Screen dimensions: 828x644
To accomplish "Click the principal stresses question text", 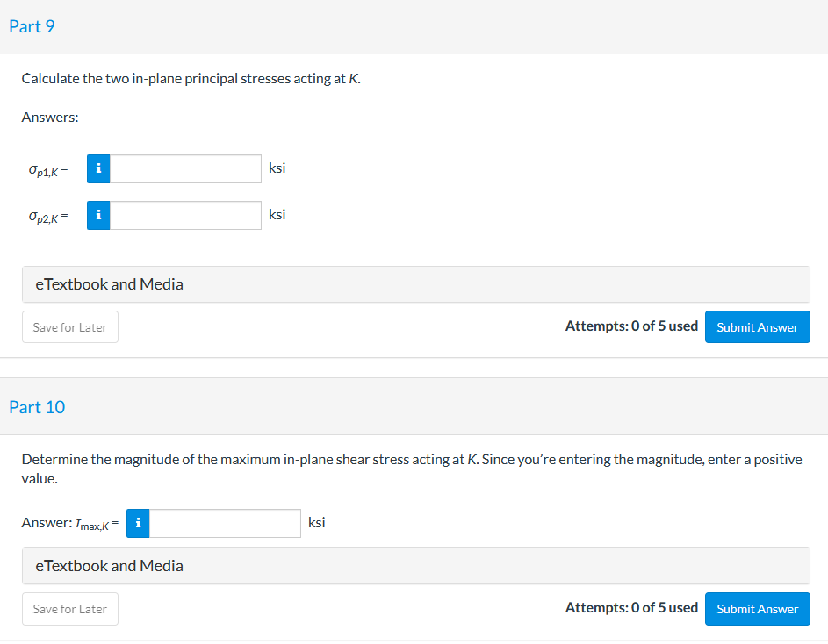I will point(191,79).
